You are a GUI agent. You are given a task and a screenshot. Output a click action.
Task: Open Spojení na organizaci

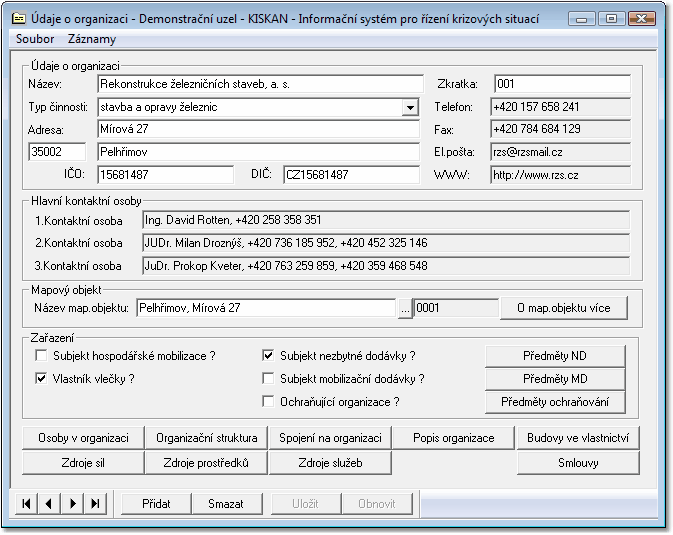(330, 438)
